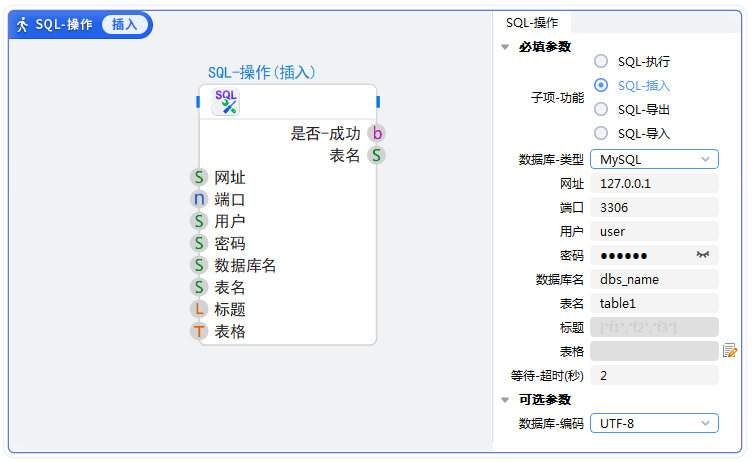The height and width of the screenshot is (462, 756).
Task: Click the 表名 field showing table1
Action: (x=654, y=303)
